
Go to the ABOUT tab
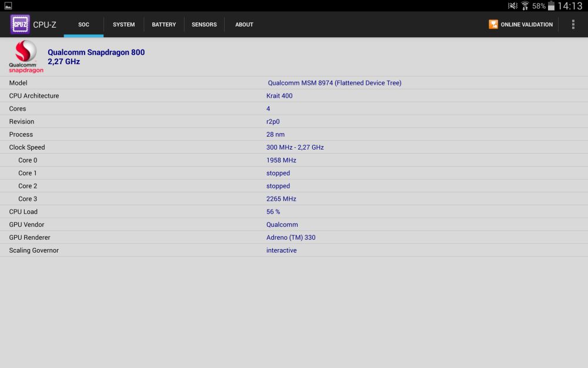(x=244, y=24)
